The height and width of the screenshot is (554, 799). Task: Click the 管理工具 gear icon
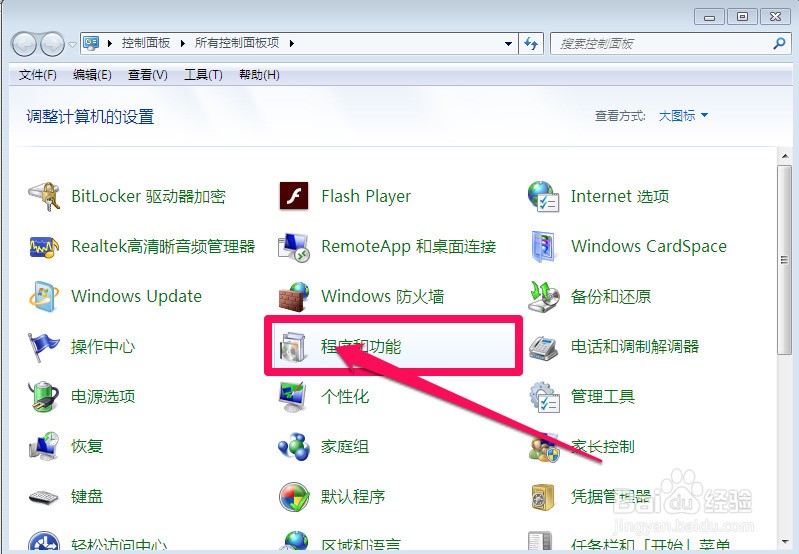pyautogui.click(x=544, y=397)
